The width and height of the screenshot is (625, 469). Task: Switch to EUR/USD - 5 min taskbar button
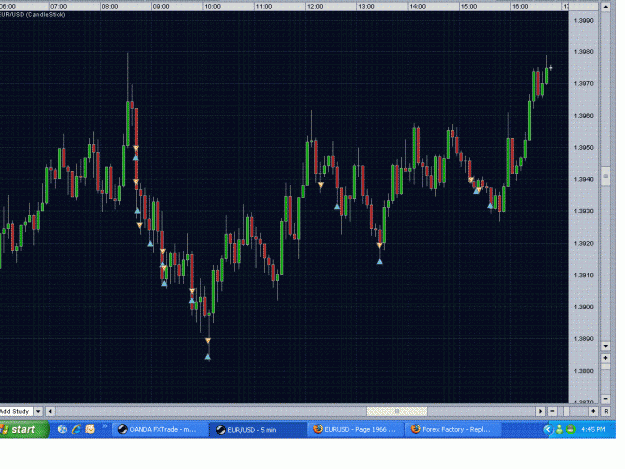[x=258, y=430]
